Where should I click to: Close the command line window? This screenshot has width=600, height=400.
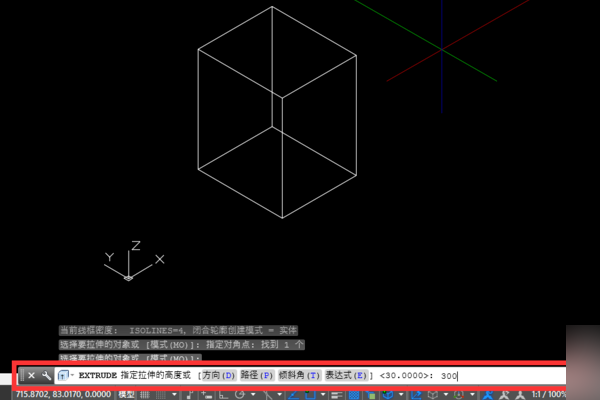31,376
